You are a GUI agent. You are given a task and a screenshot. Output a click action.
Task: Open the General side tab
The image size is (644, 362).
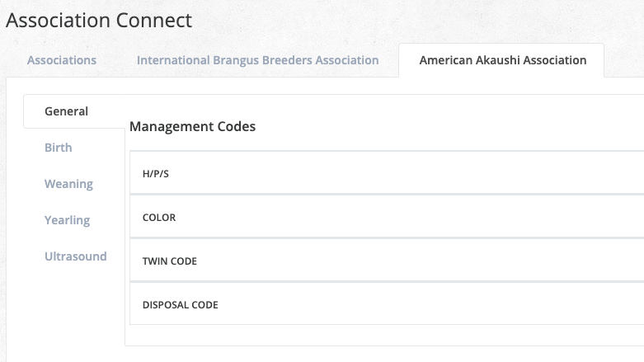(x=66, y=111)
